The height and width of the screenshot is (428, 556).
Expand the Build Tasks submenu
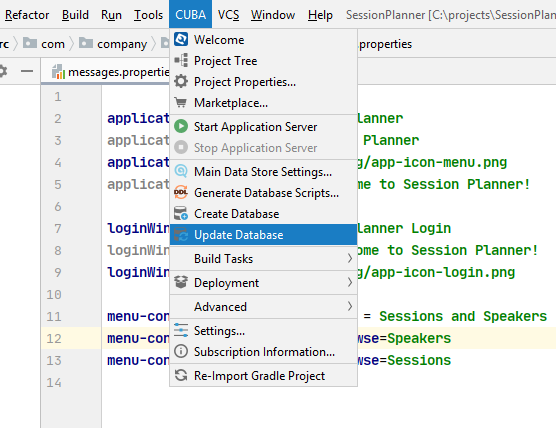pyautogui.click(x=263, y=259)
